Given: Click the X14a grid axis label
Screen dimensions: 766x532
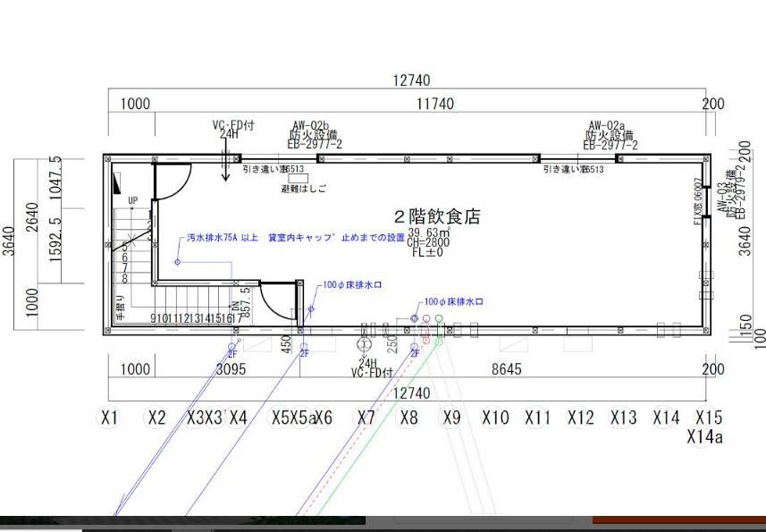Looking at the screenshot, I should (704, 436).
